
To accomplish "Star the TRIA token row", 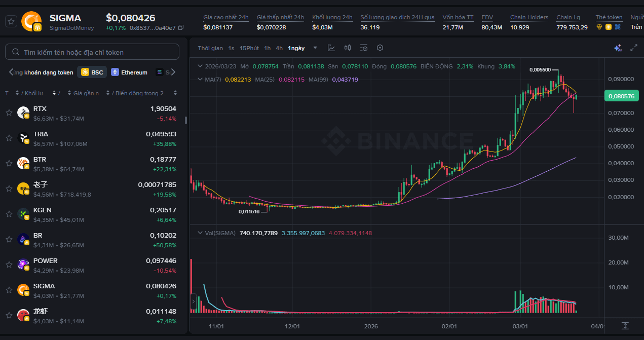I will tap(9, 138).
